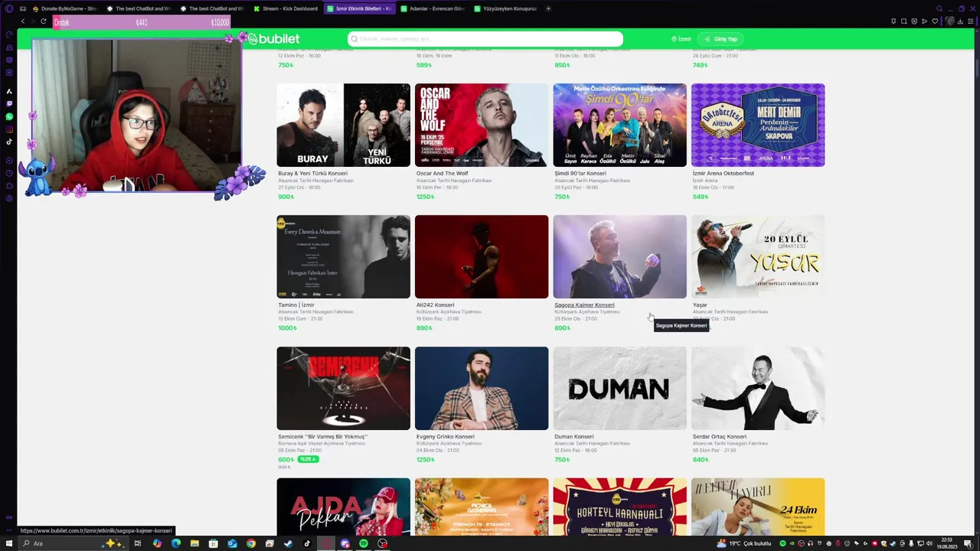980x551 pixels.
Task: Click the bubilet event search field
Action: 485,39
